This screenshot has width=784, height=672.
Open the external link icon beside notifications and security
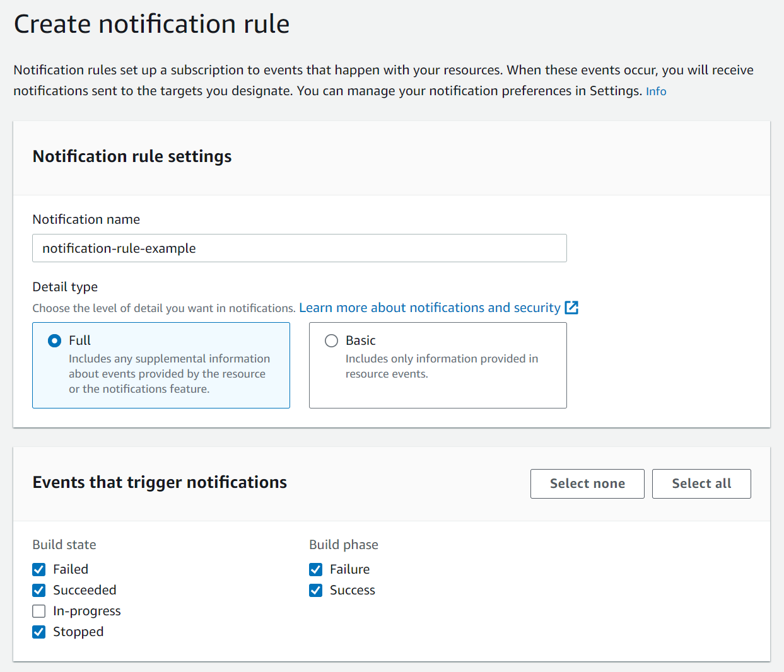571,308
